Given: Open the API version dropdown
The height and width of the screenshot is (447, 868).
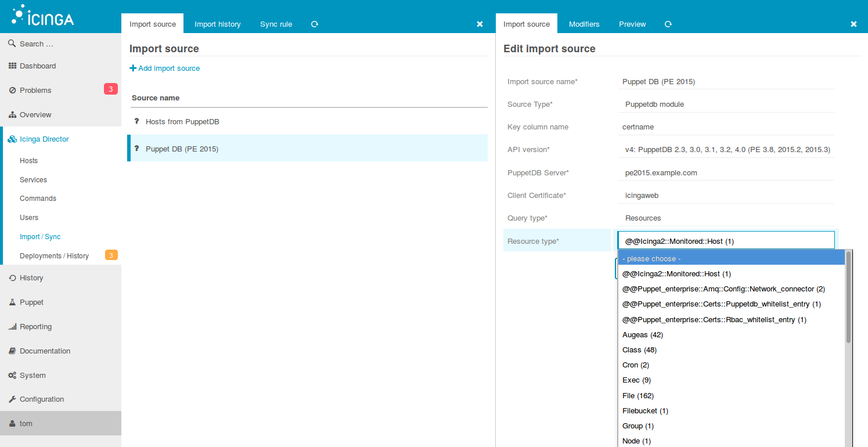Looking at the screenshot, I should point(726,150).
